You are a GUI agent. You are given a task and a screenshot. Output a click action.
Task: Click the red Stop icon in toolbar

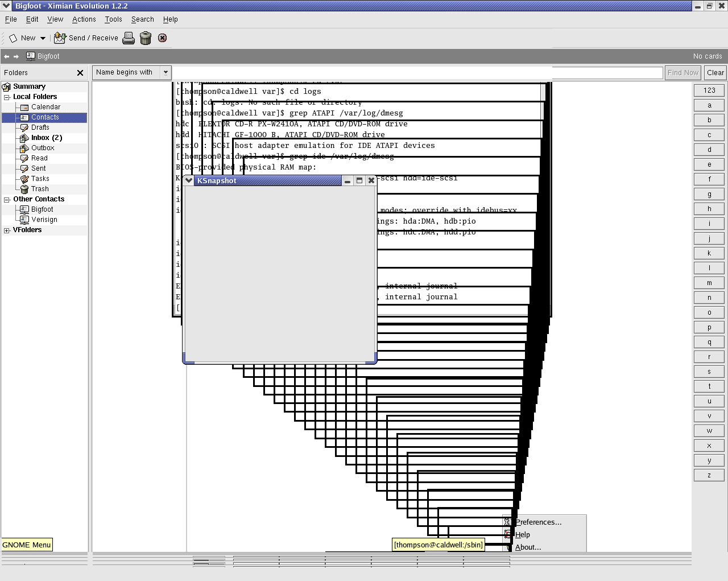tap(162, 38)
